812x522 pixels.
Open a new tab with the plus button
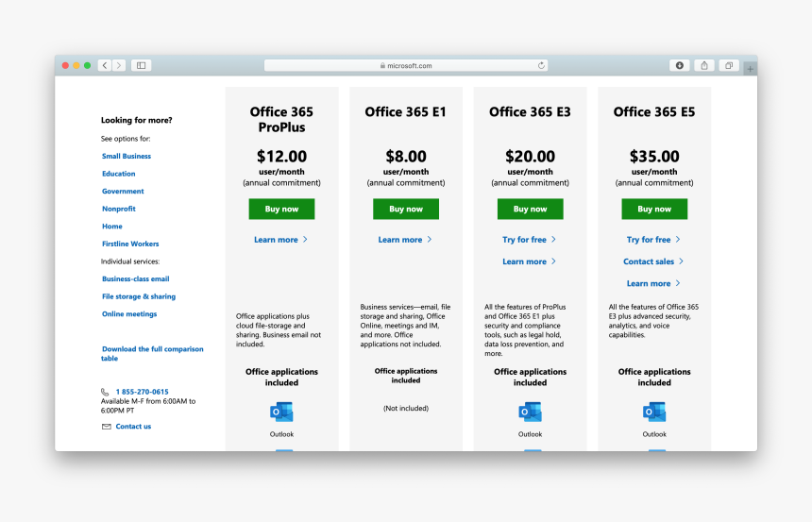click(750, 68)
